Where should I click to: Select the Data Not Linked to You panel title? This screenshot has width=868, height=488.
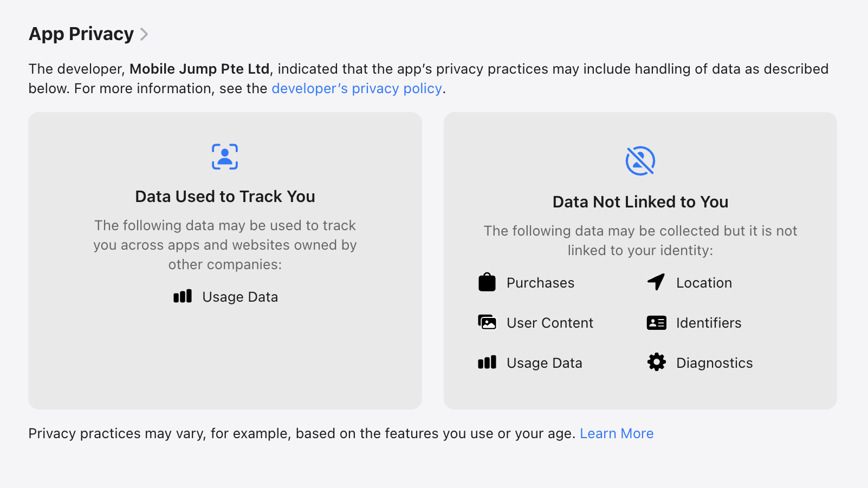point(640,201)
